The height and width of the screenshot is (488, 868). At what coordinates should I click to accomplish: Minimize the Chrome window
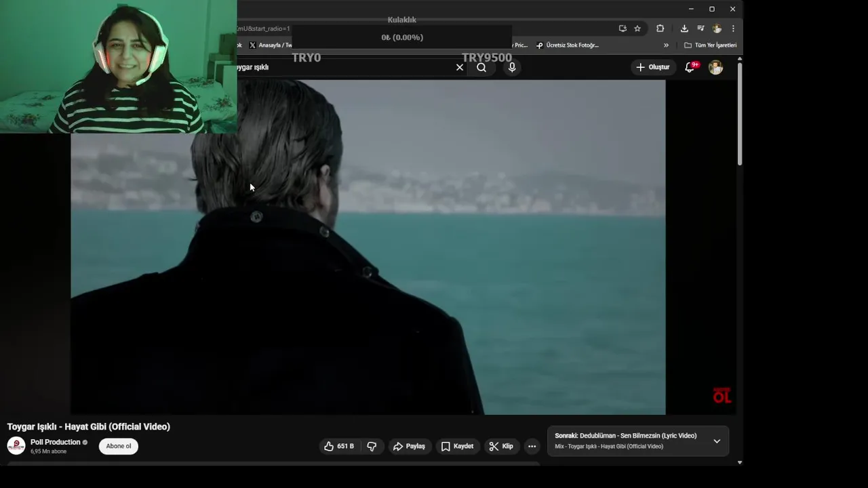[691, 9]
